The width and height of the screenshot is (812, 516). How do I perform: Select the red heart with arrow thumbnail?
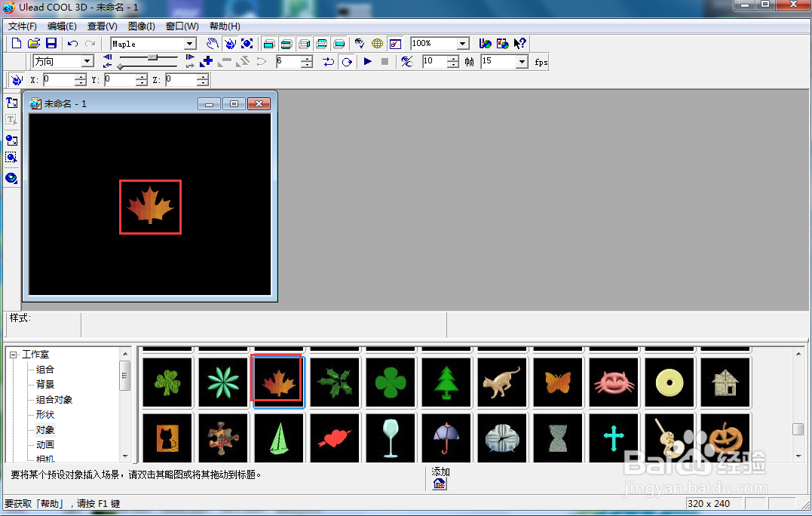335,438
